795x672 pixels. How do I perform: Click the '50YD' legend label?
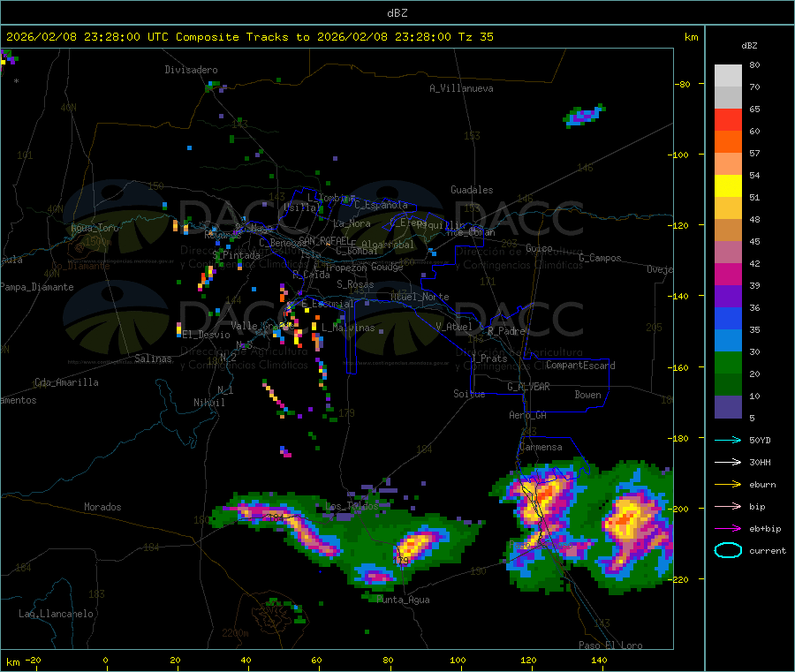coord(760,440)
